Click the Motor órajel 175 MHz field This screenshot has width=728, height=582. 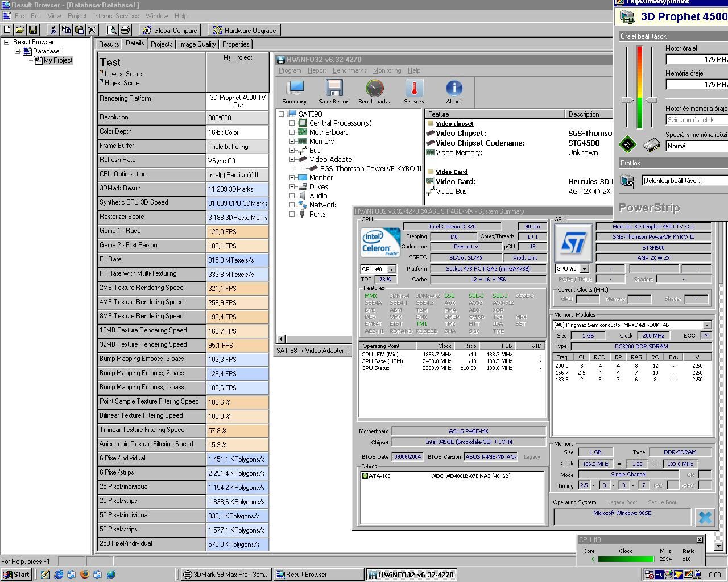click(697, 59)
